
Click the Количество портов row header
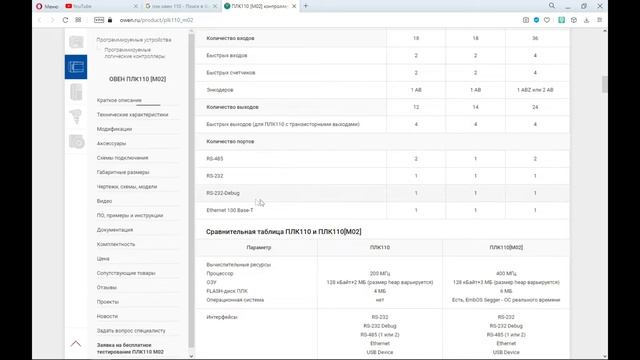pyautogui.click(x=230, y=141)
